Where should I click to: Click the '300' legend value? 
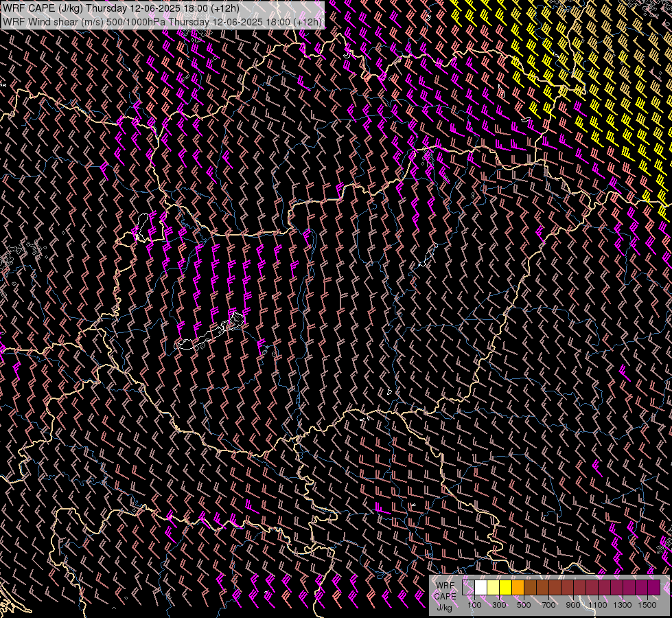click(x=499, y=605)
